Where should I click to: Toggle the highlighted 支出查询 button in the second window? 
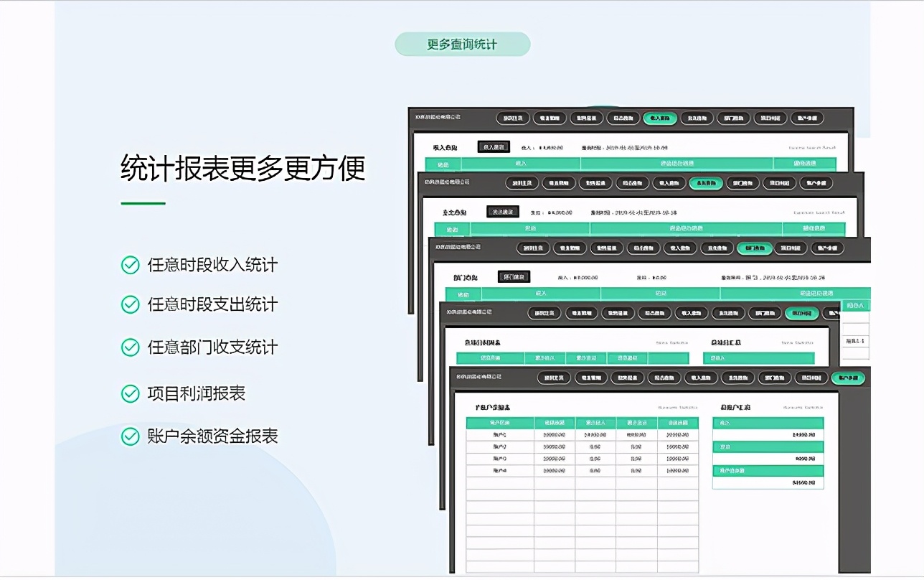pyautogui.click(x=707, y=184)
